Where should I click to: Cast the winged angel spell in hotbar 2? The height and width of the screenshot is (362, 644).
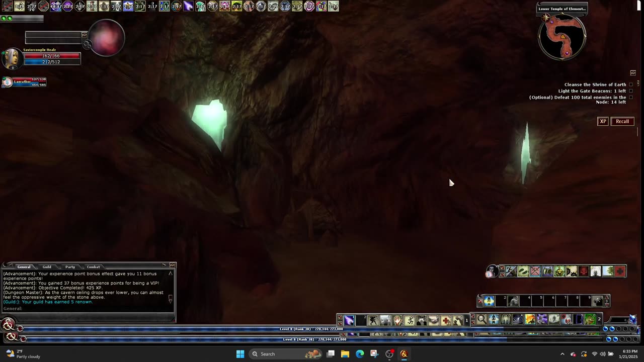[x=506, y=319]
